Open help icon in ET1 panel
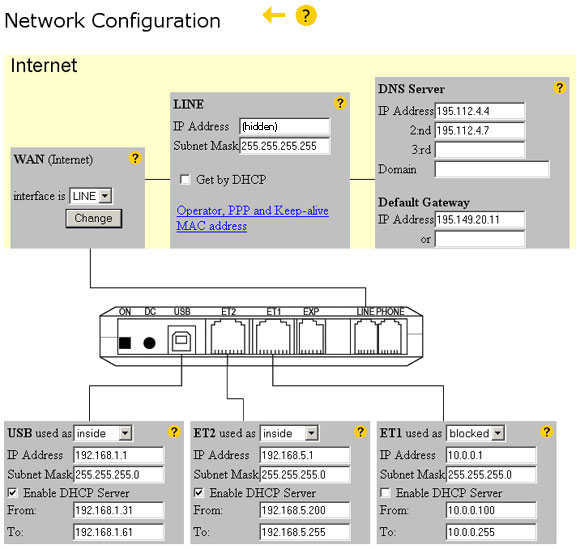The width and height of the screenshot is (580, 549). point(546,432)
